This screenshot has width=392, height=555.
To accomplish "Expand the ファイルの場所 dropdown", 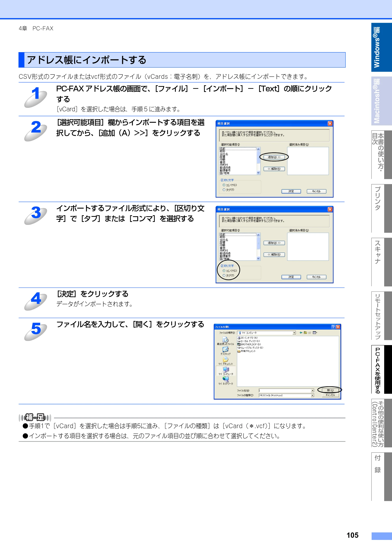I will pos(294,333).
